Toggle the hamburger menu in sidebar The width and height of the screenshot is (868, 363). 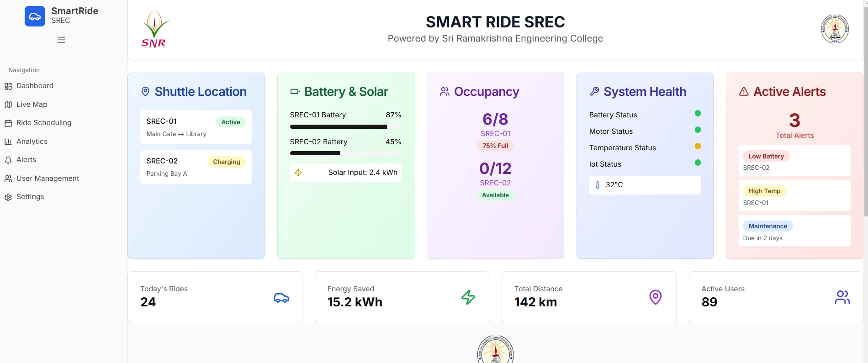(x=61, y=40)
